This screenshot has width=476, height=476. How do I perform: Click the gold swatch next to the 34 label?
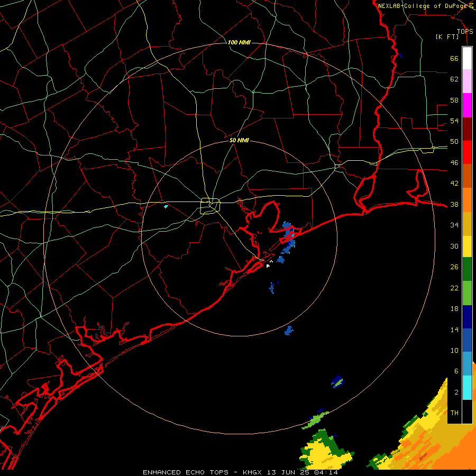467,224
